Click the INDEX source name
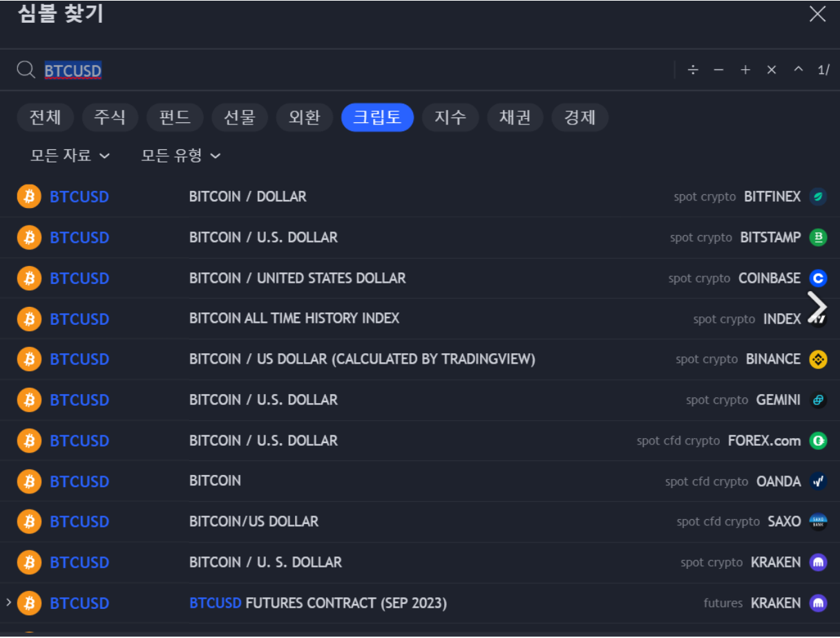This screenshot has height=638, width=840. point(782,319)
